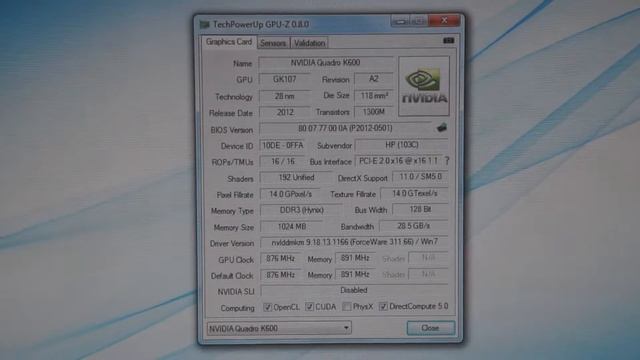The image size is (640, 360).
Task: Click the Close button at bottom
Action: (x=430, y=328)
